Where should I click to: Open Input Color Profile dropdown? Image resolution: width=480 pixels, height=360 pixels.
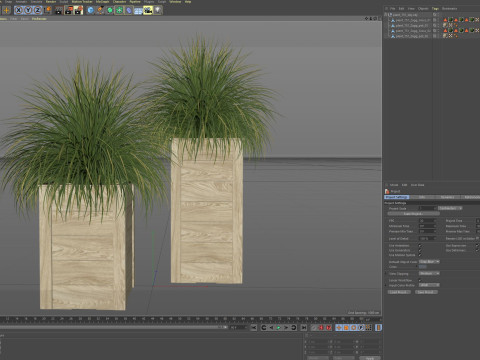coord(429,285)
